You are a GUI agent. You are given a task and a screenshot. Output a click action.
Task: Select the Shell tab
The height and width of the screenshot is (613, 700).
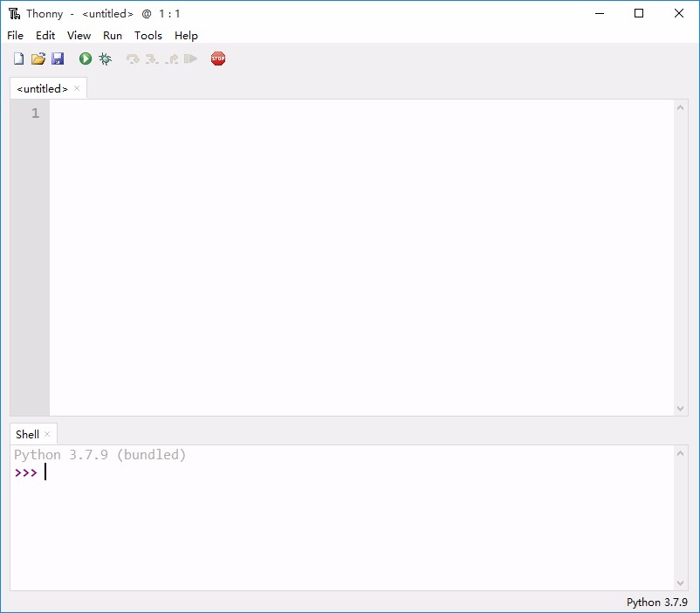(27, 434)
